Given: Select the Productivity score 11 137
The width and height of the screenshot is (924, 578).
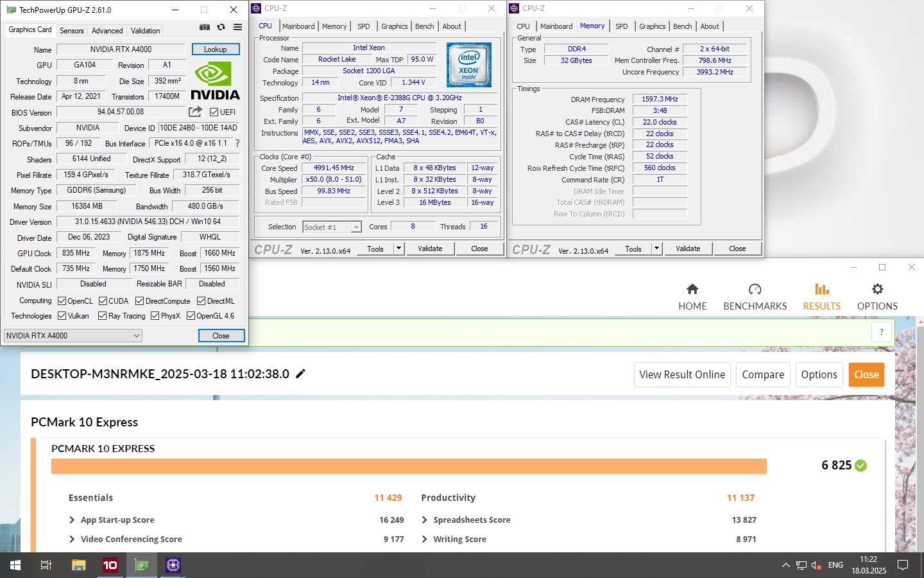Looking at the screenshot, I should (740, 498).
